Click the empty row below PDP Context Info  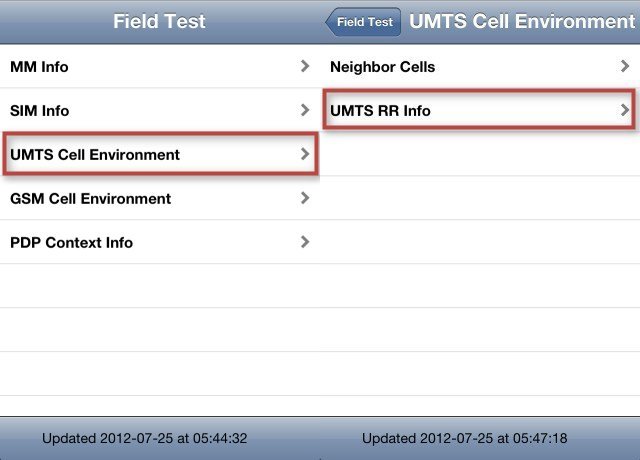(160, 286)
